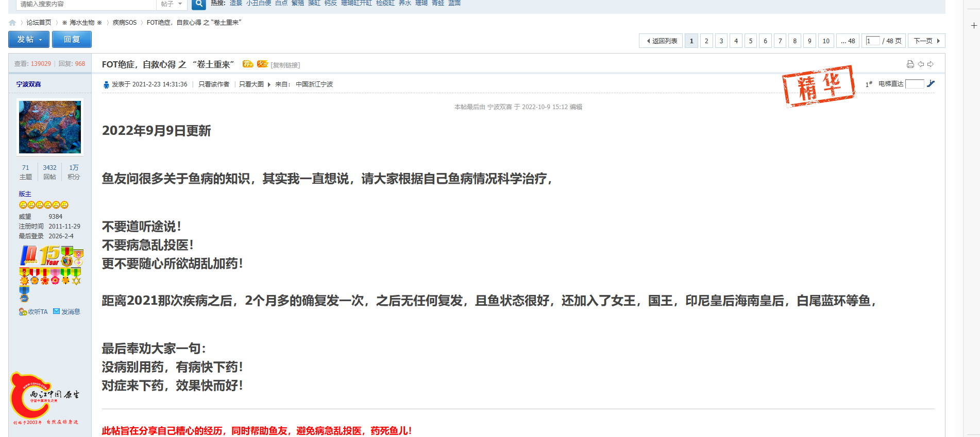Open username 宁波双喜 profile link
980x437 pixels.
[x=28, y=84]
